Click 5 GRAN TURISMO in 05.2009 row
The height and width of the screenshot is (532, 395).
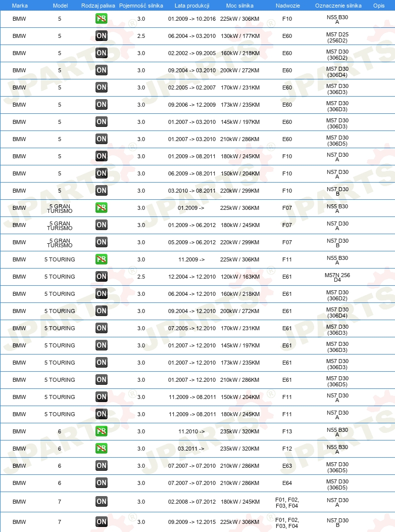point(60,243)
